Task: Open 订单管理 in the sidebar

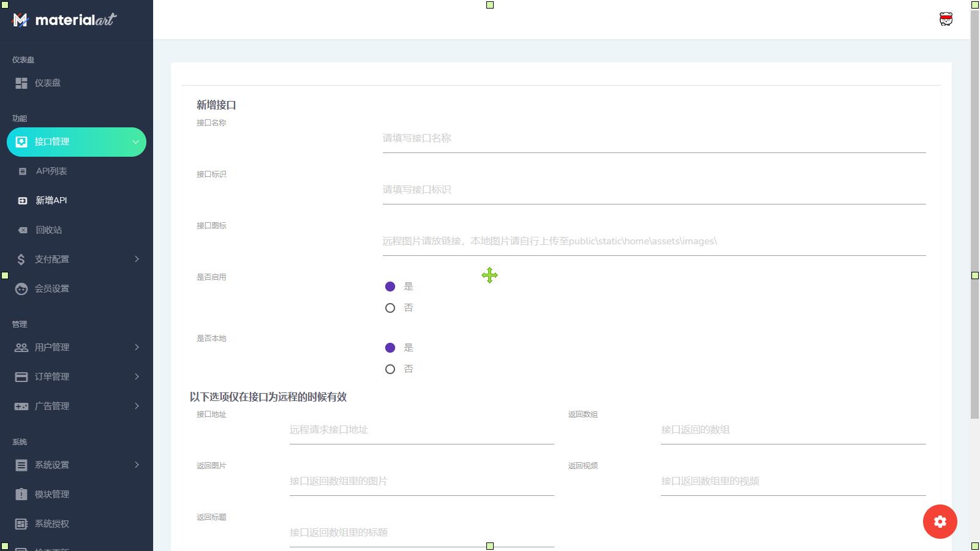Action: [52, 377]
